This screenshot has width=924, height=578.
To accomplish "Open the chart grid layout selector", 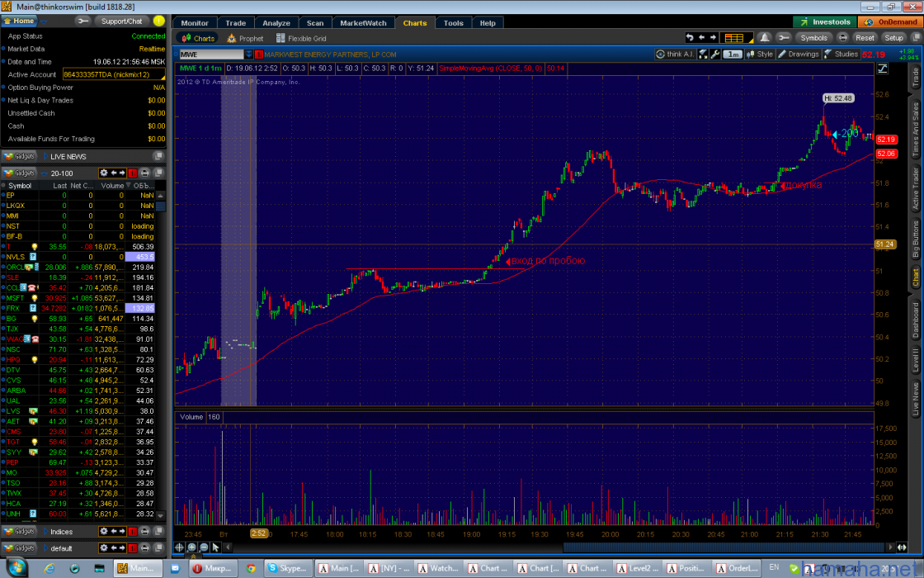I will pyautogui.click(x=736, y=38).
